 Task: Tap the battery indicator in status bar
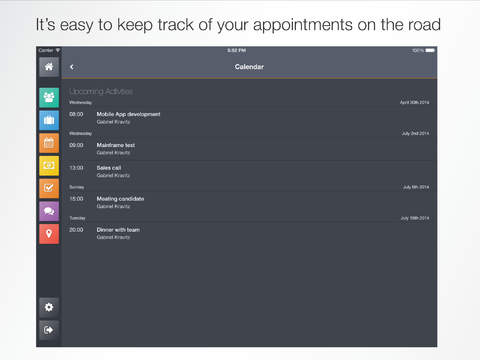pyautogui.click(x=430, y=51)
